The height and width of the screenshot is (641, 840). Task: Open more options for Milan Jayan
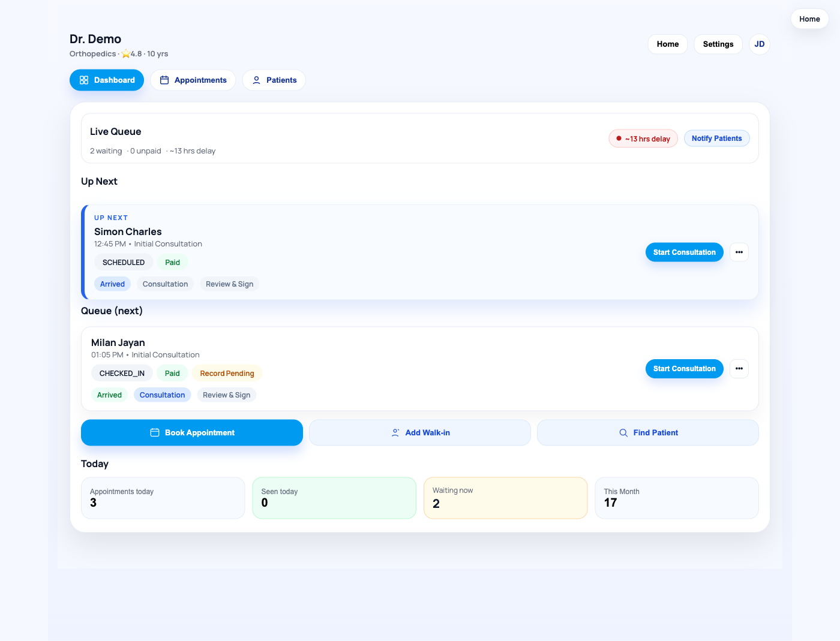click(x=739, y=369)
